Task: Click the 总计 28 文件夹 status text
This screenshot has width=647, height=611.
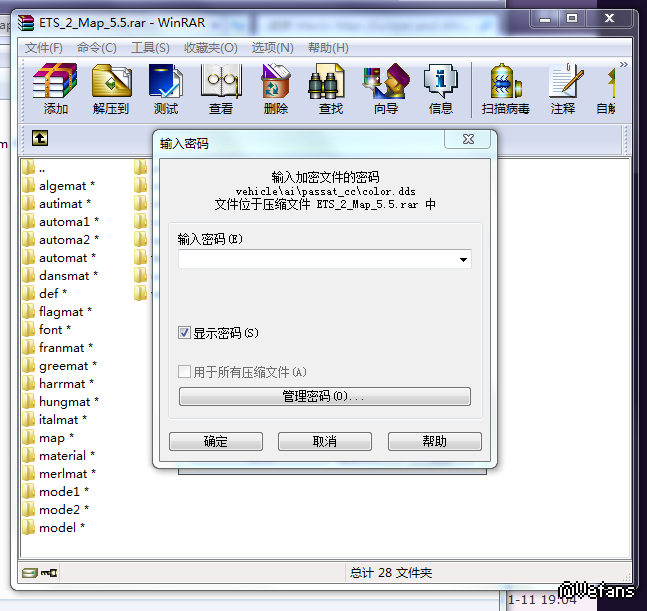Action: tap(391, 573)
